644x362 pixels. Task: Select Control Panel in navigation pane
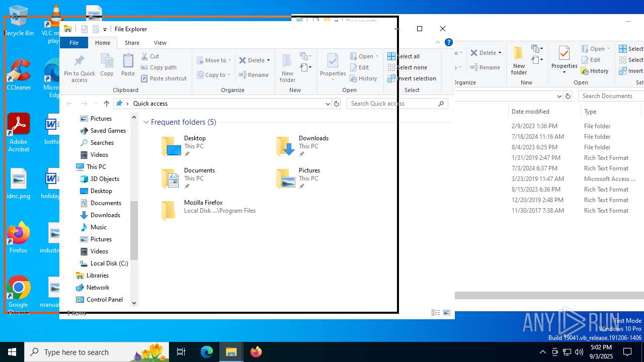tap(99, 300)
